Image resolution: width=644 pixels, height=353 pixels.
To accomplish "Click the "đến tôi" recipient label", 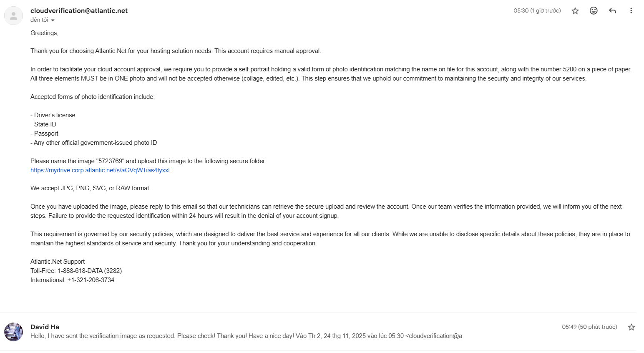I will click(x=39, y=20).
